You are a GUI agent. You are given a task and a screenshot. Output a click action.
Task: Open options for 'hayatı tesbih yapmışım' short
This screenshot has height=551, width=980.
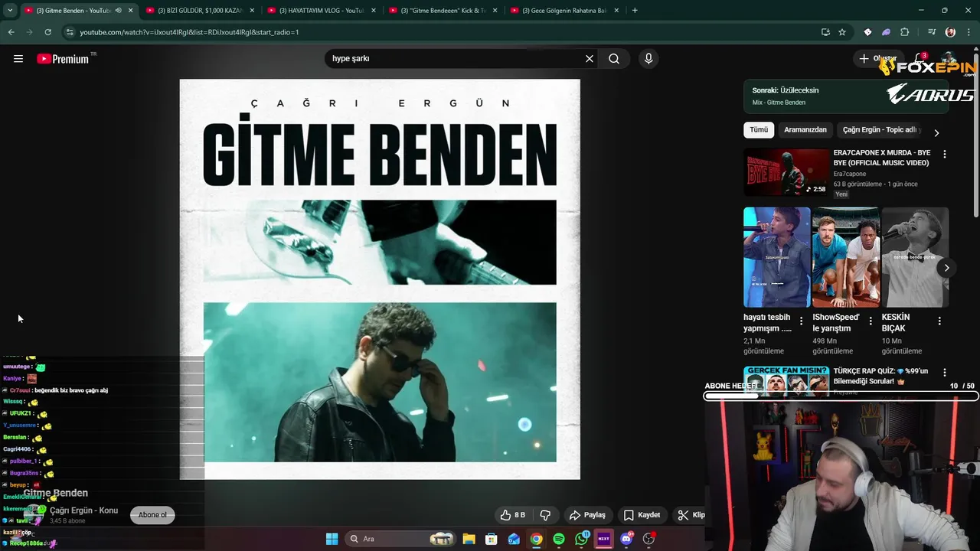click(801, 321)
